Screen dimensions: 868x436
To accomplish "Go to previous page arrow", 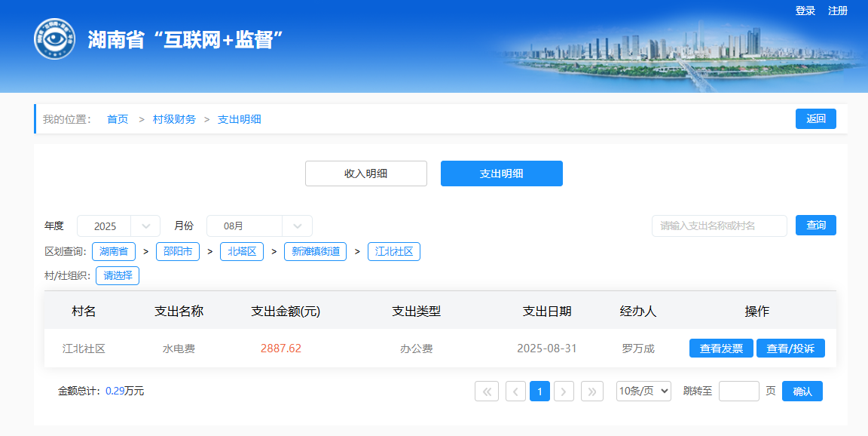I will click(516, 391).
